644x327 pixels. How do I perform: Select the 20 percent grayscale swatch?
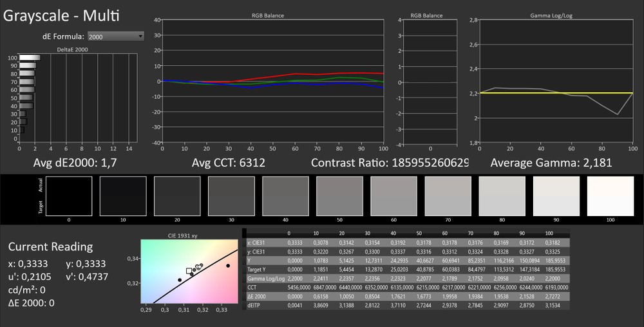point(176,196)
